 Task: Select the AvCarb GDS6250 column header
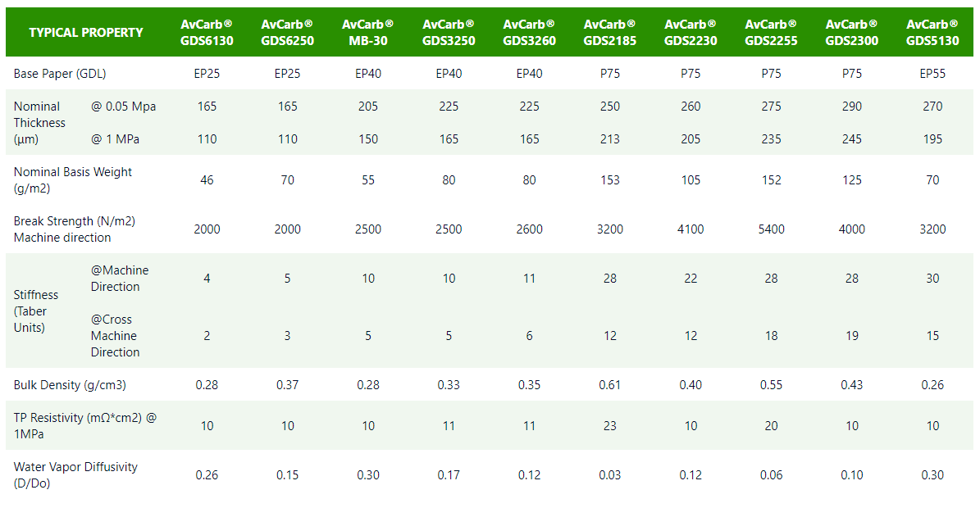click(x=287, y=33)
